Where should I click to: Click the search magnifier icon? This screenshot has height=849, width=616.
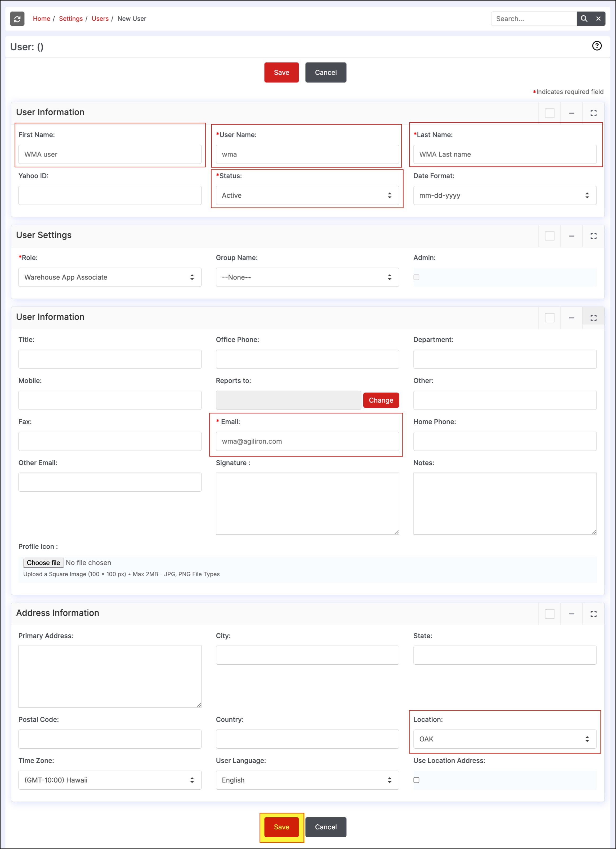tap(584, 19)
